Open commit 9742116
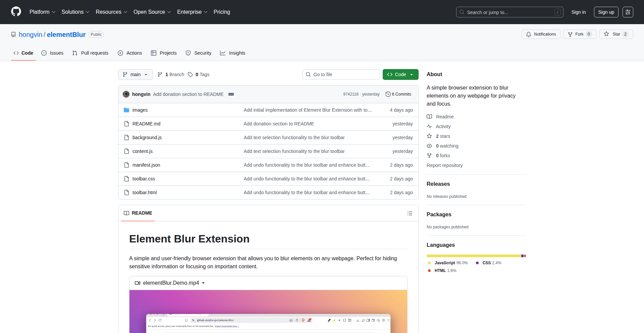644x333 pixels. (351, 94)
